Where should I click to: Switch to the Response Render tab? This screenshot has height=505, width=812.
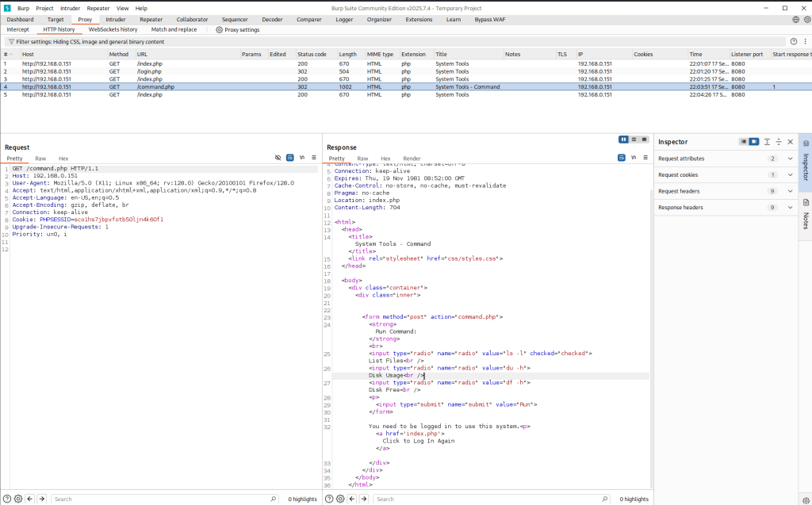pos(412,159)
